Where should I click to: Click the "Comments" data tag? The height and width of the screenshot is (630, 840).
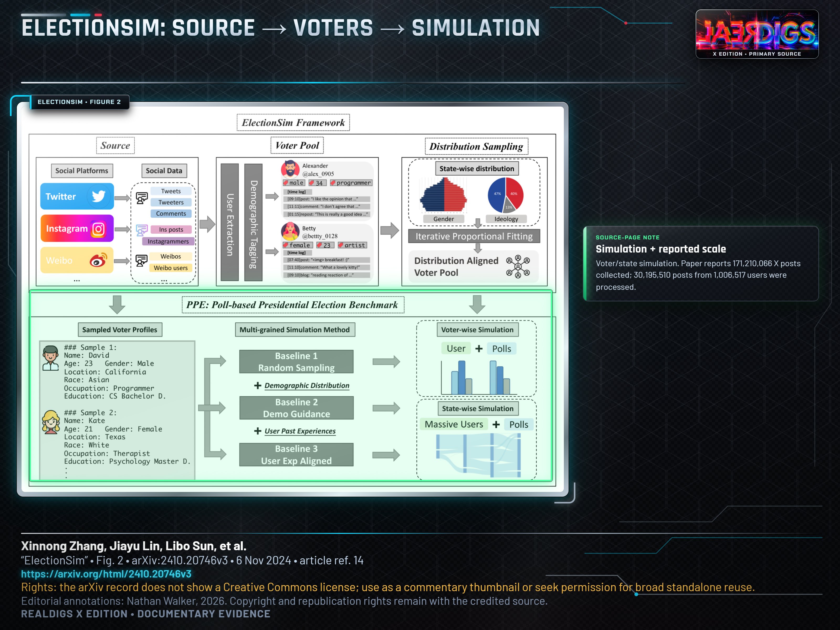pos(171,213)
